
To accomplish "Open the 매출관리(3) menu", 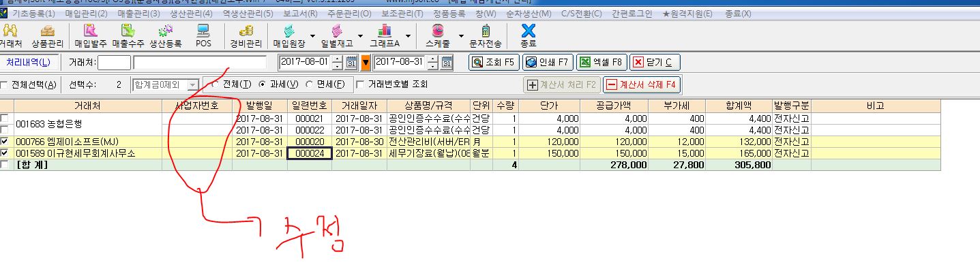I will click(138, 14).
